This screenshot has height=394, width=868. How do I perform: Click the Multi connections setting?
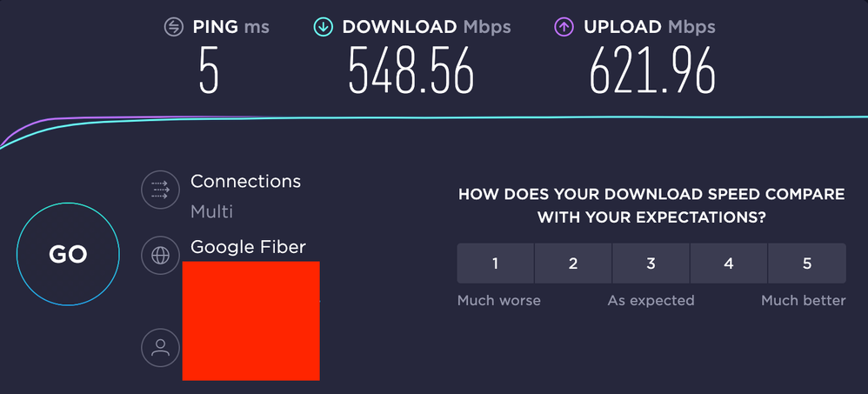click(211, 211)
